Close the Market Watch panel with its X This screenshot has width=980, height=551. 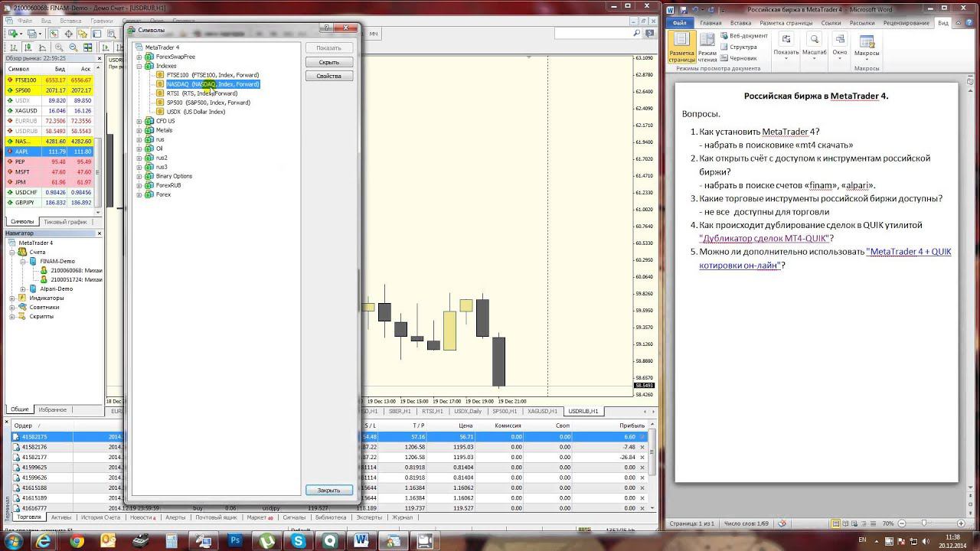click(100, 58)
